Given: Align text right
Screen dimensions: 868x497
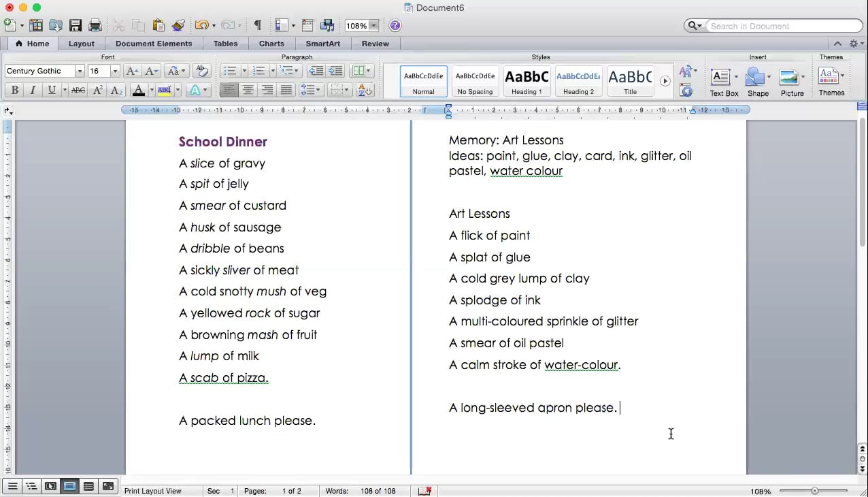Looking at the screenshot, I should (267, 90).
